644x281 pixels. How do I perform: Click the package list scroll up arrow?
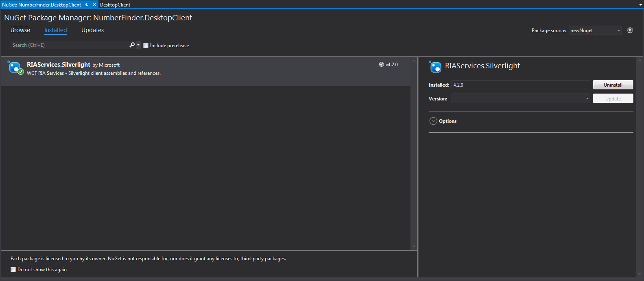pos(414,61)
